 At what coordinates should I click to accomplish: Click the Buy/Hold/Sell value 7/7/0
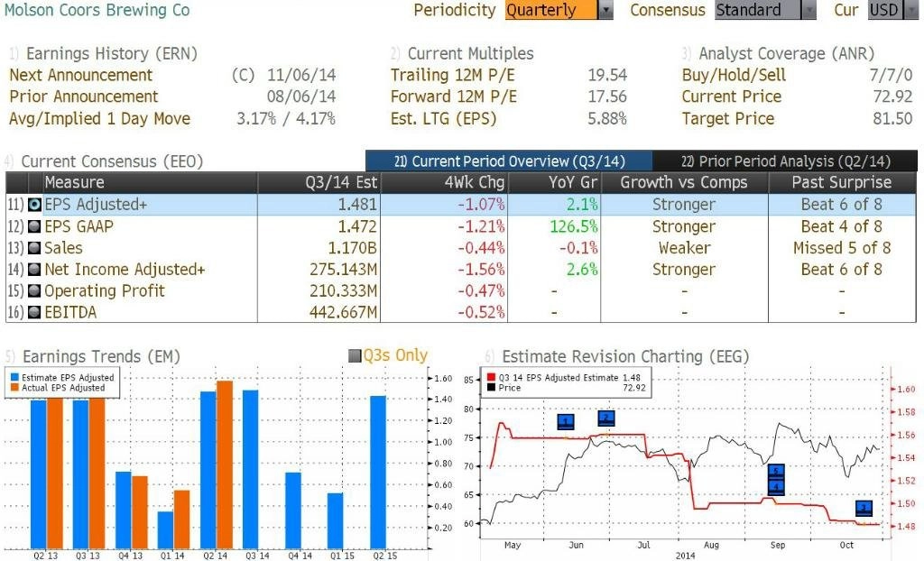click(x=891, y=76)
